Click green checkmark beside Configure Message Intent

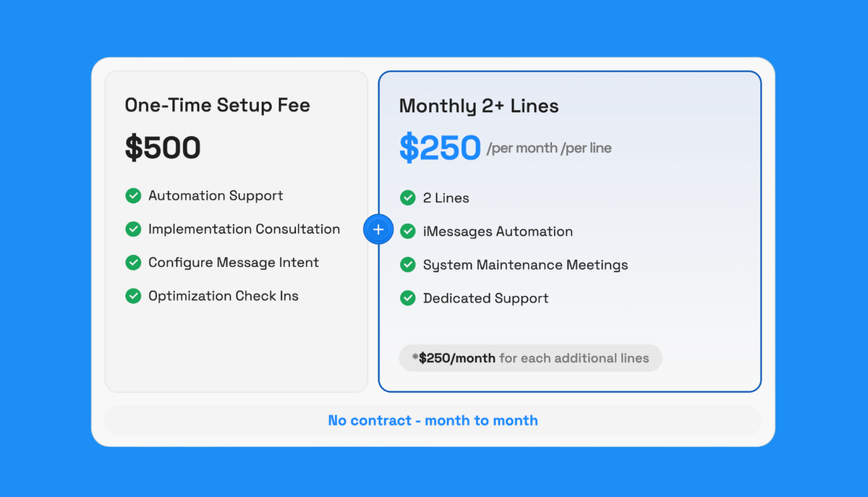coord(133,262)
